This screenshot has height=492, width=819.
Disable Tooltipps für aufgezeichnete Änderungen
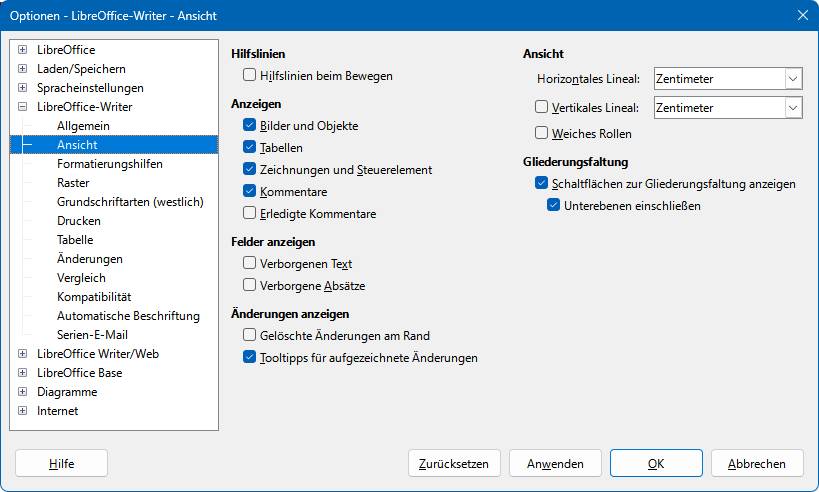[250, 357]
